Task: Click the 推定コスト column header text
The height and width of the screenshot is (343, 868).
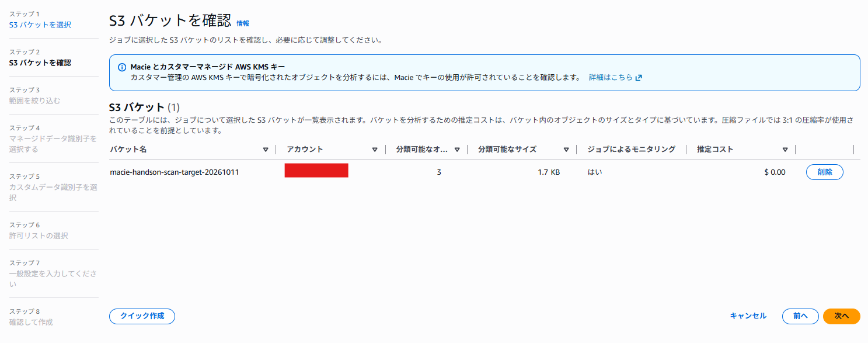Action: 715,150
